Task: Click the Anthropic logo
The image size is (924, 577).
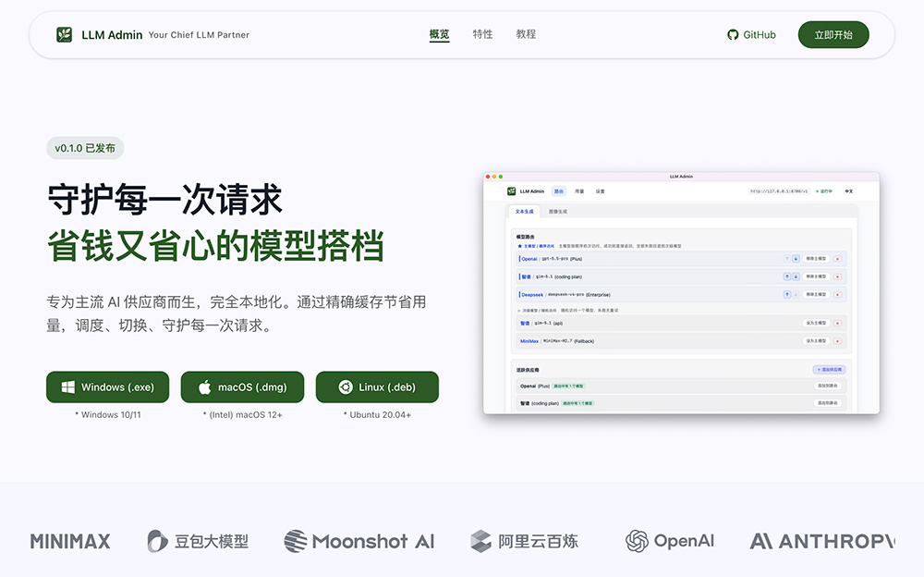Action: 822,541
